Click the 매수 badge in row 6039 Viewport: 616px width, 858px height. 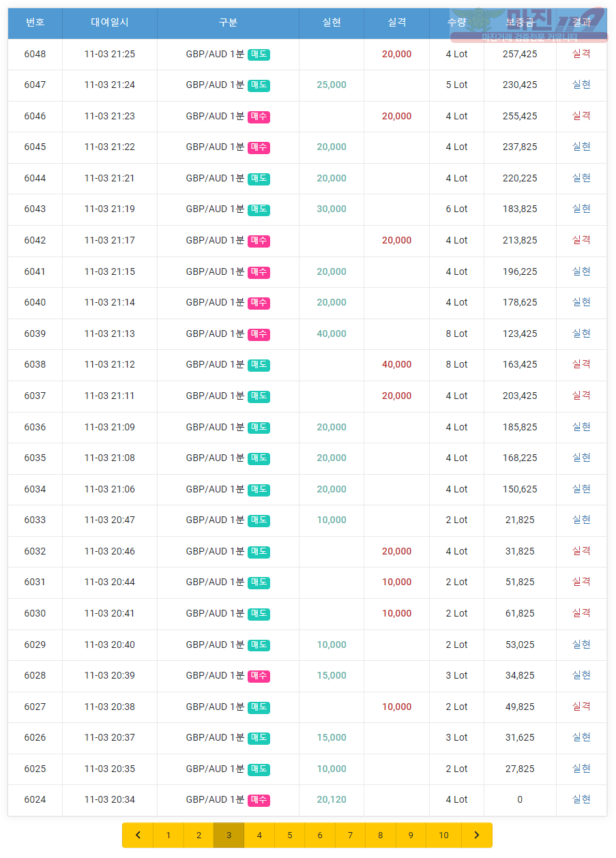click(x=259, y=334)
